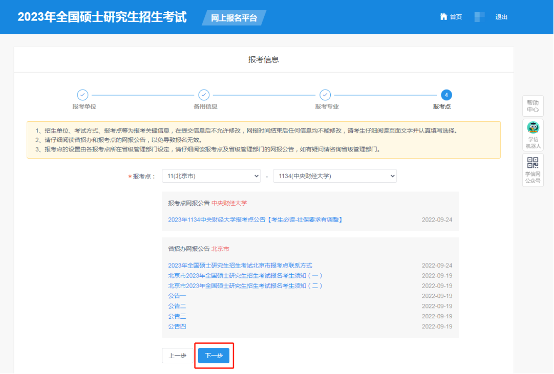Click the 报考信息 page heading
The width and height of the screenshot is (554, 374).
(x=264, y=59)
